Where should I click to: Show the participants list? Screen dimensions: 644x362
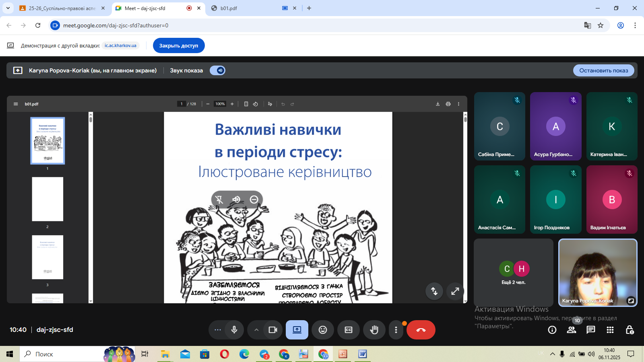tap(572, 330)
